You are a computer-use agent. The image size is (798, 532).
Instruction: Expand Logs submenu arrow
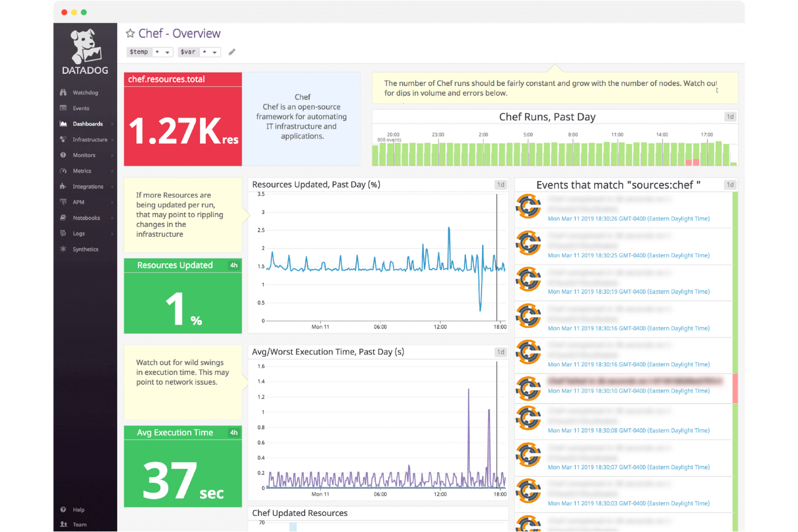(x=112, y=233)
